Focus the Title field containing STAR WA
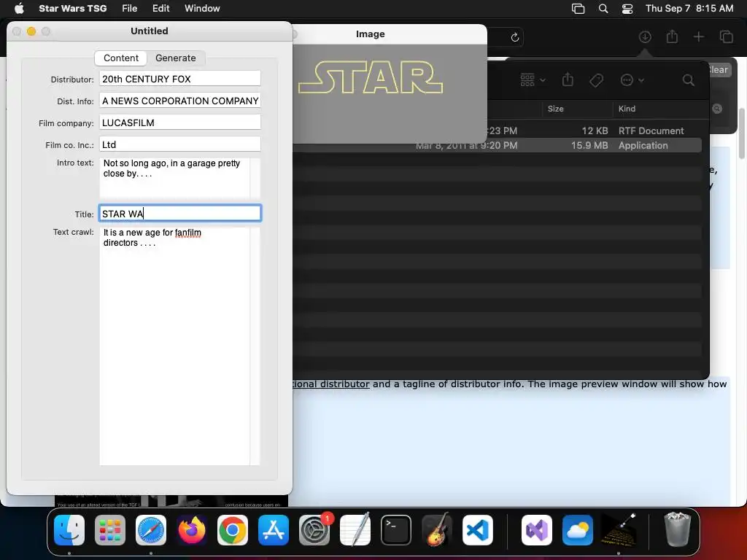 [x=180, y=214]
